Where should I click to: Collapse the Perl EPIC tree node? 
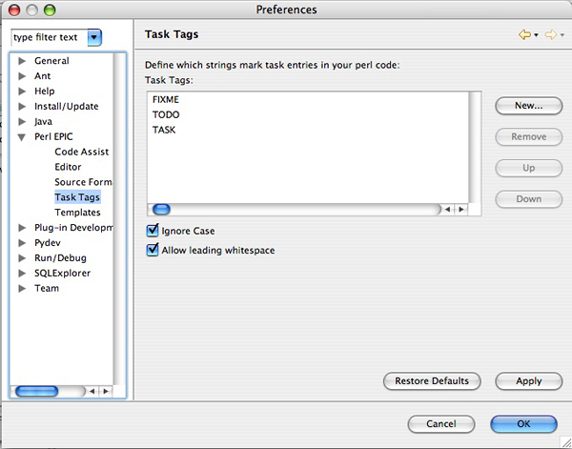pyautogui.click(x=22, y=137)
